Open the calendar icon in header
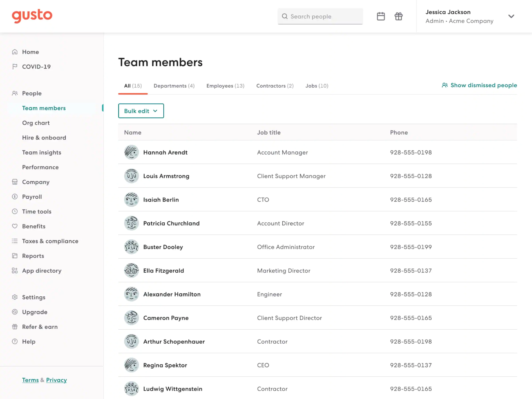The image size is (532, 399). pos(381,16)
